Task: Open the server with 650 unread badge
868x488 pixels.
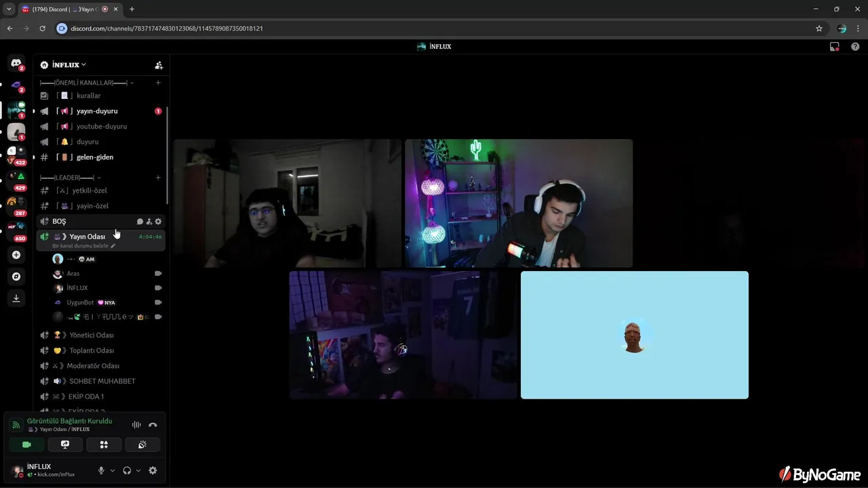Action: pos(16,228)
